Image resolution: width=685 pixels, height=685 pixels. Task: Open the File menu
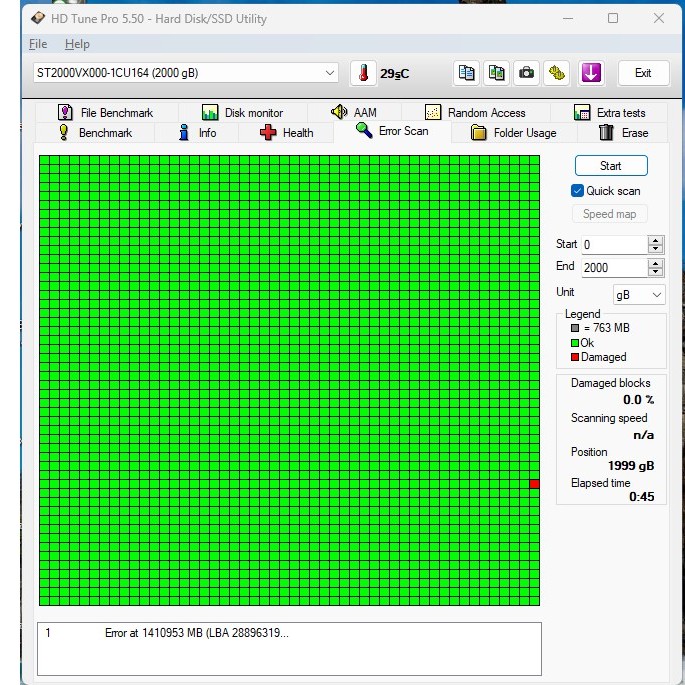pyautogui.click(x=38, y=44)
